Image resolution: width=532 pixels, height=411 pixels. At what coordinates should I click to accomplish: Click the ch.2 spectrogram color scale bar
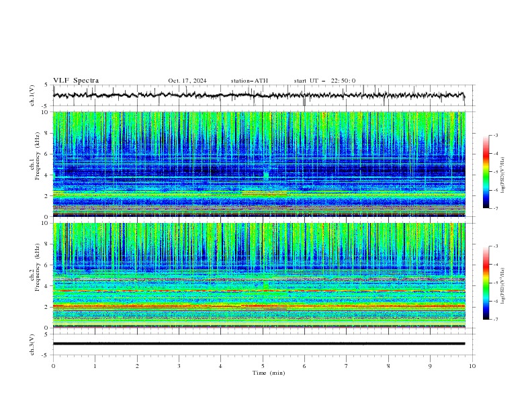(x=486, y=283)
